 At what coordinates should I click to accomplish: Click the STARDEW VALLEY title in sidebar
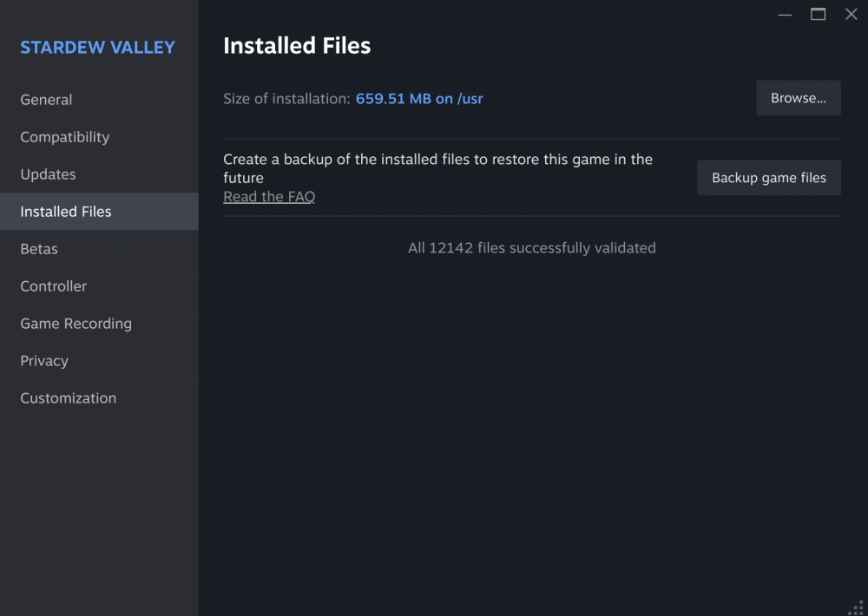click(x=98, y=48)
